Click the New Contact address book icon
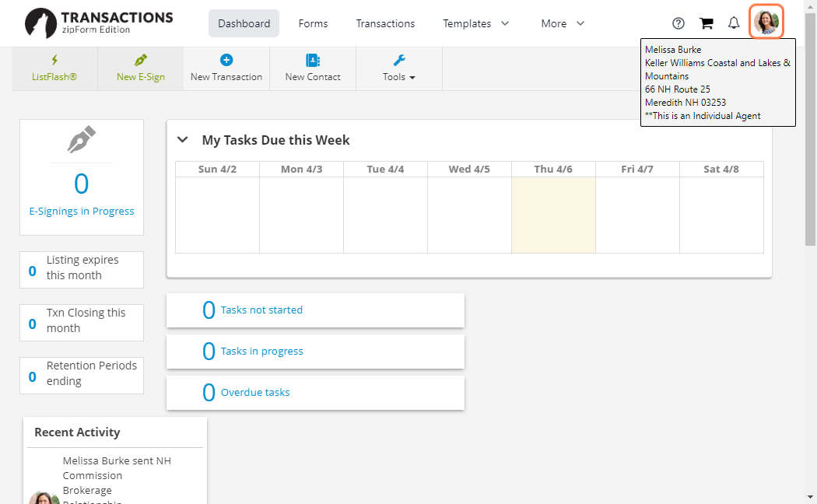Viewport: 817px width, 504px height. pos(313,60)
